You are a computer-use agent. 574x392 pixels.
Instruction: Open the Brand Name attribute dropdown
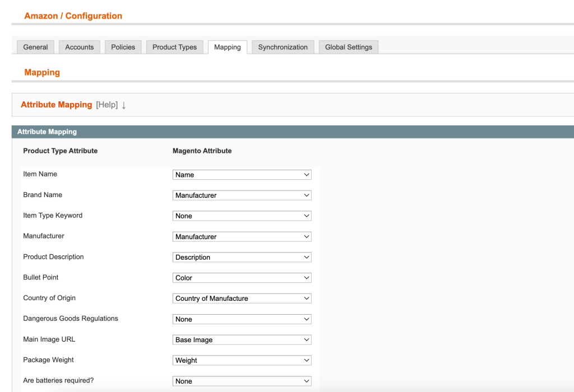tap(242, 195)
